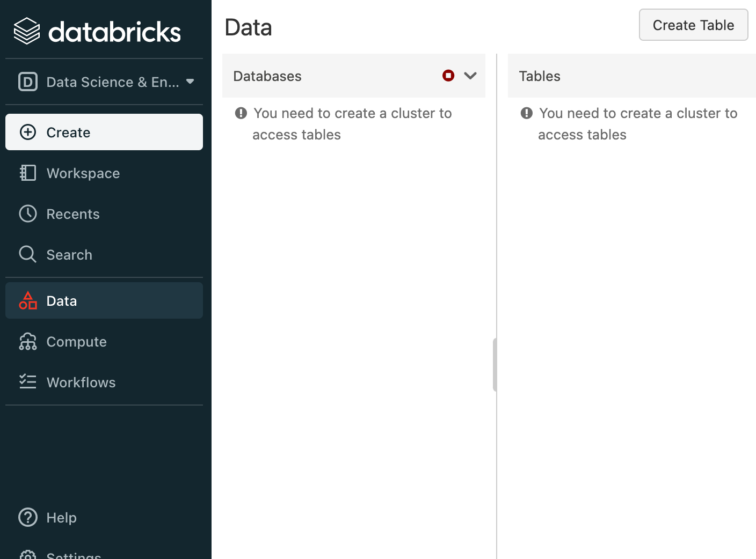
Task: Open the Data Science & Engineering persona switcher
Action: [105, 82]
